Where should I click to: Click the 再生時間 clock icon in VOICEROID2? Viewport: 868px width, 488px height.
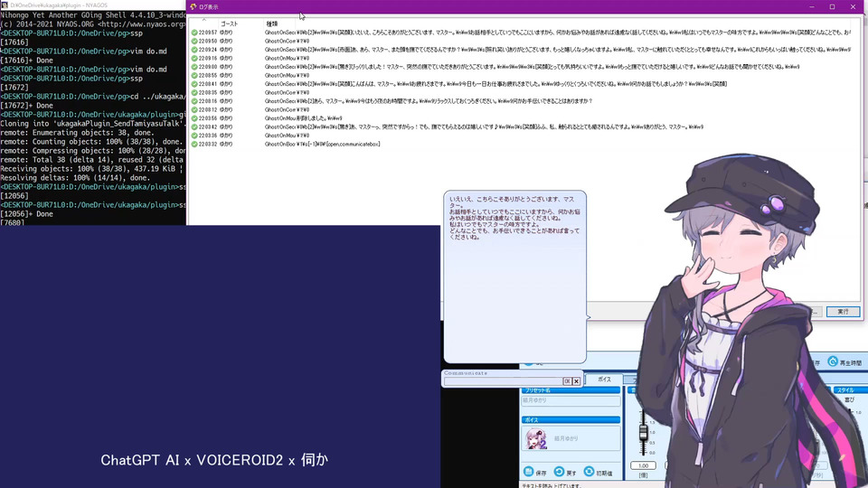pos(833,361)
